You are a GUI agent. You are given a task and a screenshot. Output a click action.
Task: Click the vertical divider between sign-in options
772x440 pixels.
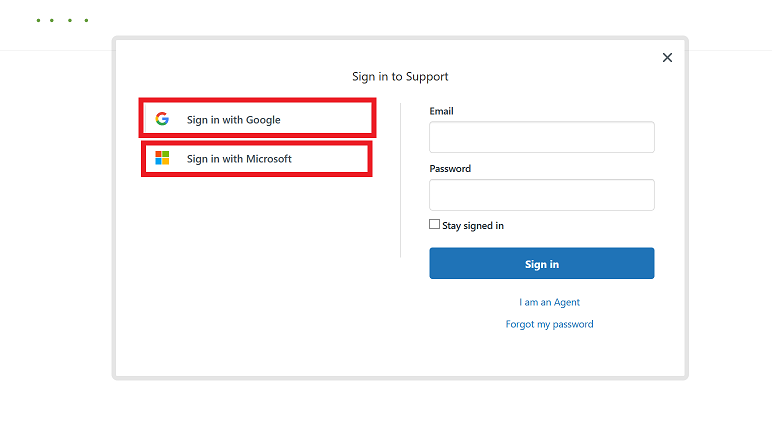pos(401,180)
